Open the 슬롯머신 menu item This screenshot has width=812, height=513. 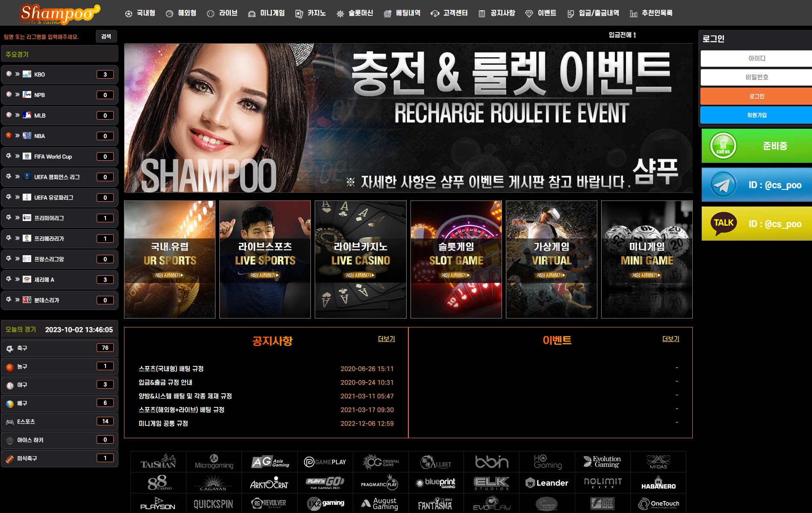tap(355, 13)
